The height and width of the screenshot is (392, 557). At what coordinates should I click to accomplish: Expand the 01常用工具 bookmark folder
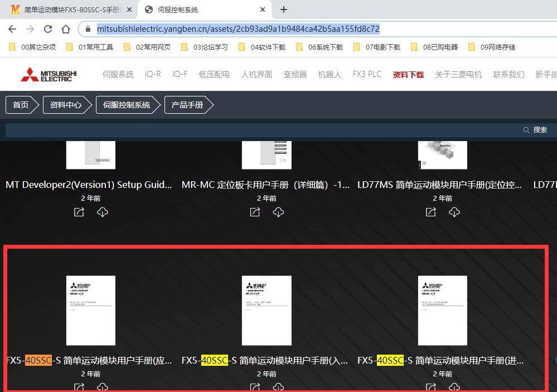point(90,47)
